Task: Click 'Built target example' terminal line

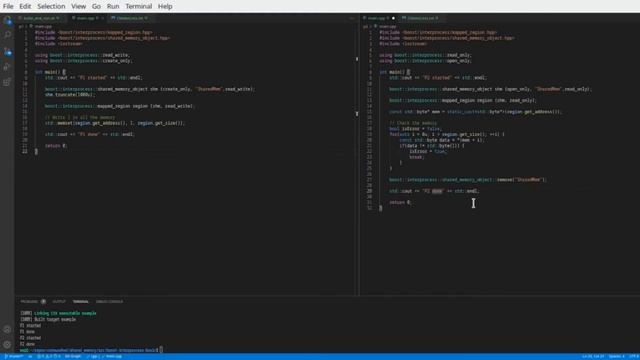Action: [48, 320]
